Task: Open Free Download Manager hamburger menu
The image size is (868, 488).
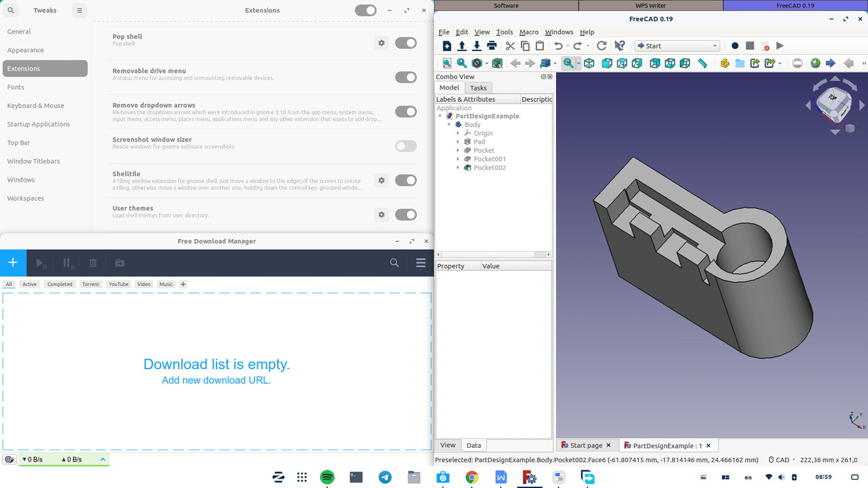Action: pos(421,263)
